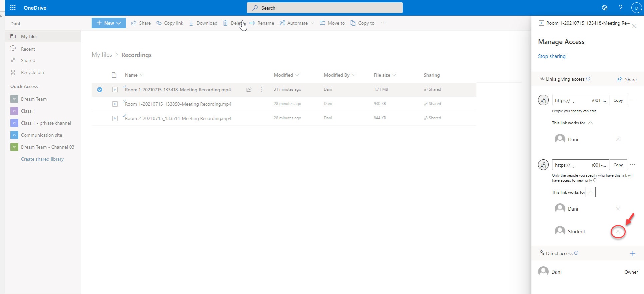The image size is (644, 294).
Task: Click the edit link URL field
Action: coord(581,100)
